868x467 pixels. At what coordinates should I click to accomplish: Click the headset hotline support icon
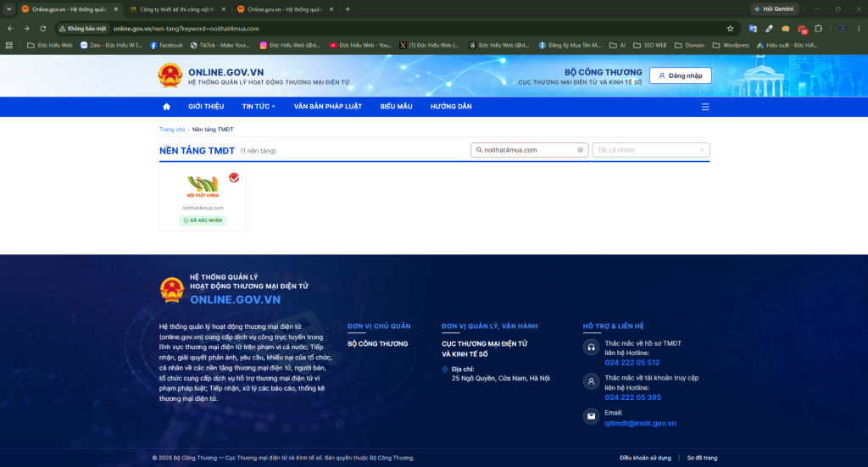591,347
